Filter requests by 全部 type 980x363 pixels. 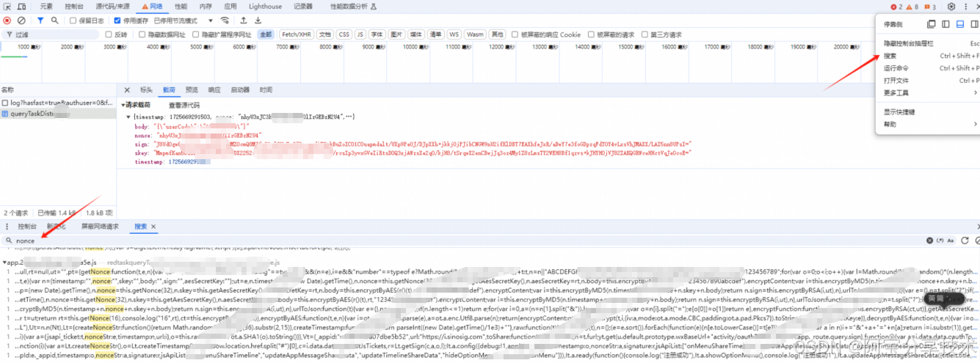[x=266, y=34]
